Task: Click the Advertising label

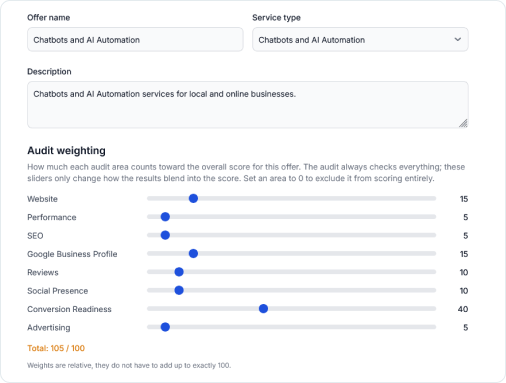Action: coord(49,328)
